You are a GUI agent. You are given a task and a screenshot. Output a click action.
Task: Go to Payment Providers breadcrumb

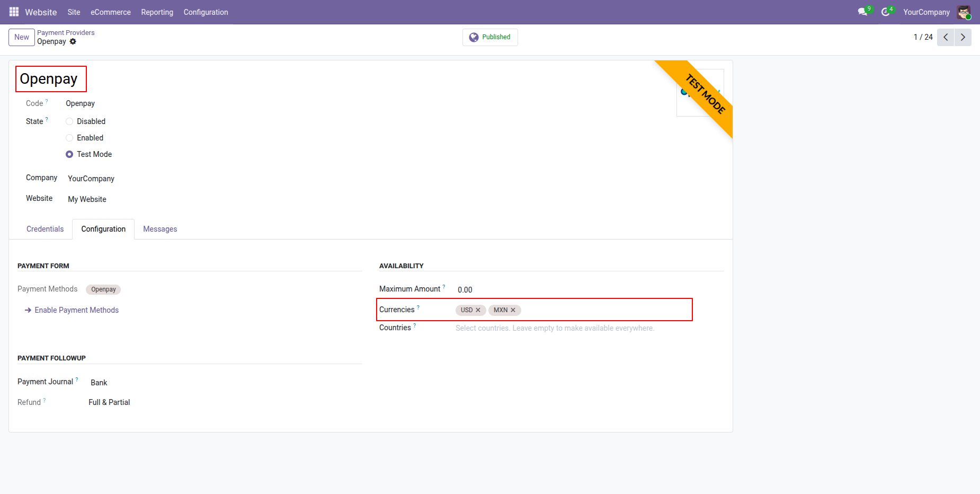pyautogui.click(x=66, y=33)
